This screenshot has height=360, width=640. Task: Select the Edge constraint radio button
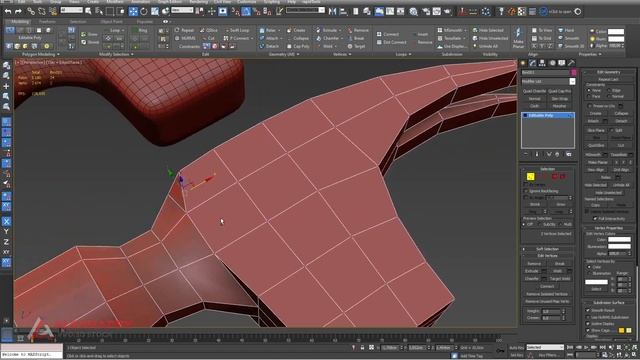(609, 90)
